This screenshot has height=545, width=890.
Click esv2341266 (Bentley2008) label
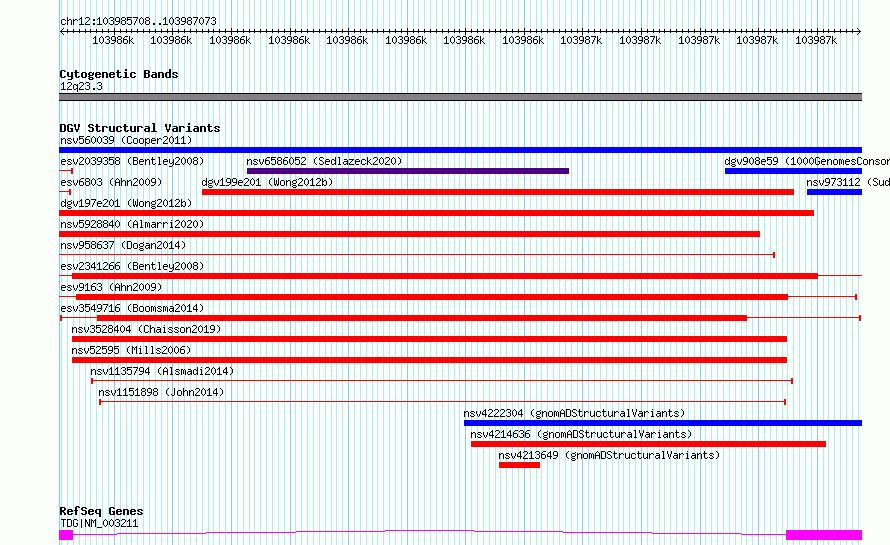click(x=132, y=266)
